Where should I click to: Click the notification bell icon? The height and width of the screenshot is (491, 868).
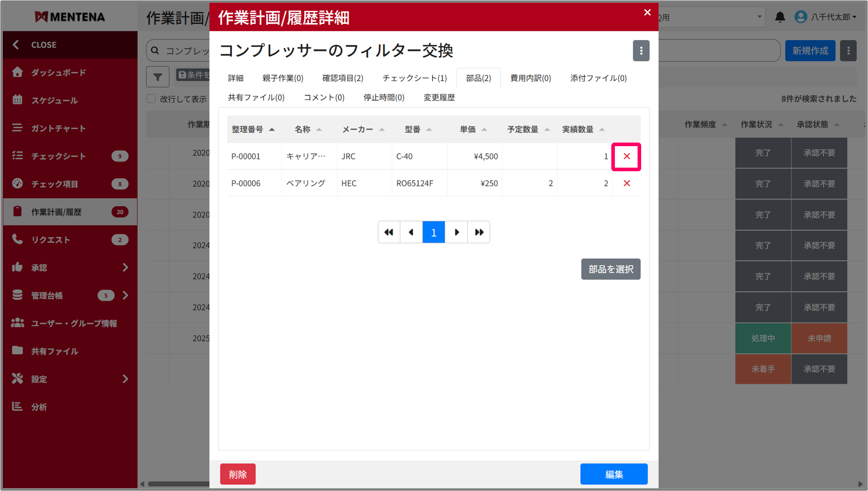click(x=780, y=17)
